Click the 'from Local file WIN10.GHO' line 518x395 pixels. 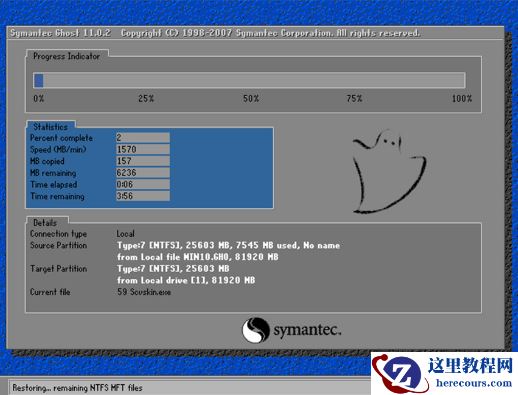click(198, 257)
